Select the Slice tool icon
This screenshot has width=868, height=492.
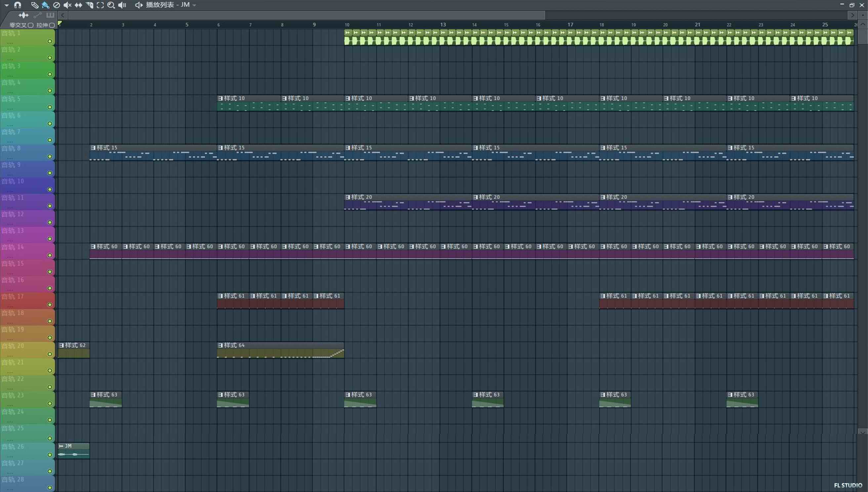pyautogui.click(x=89, y=5)
